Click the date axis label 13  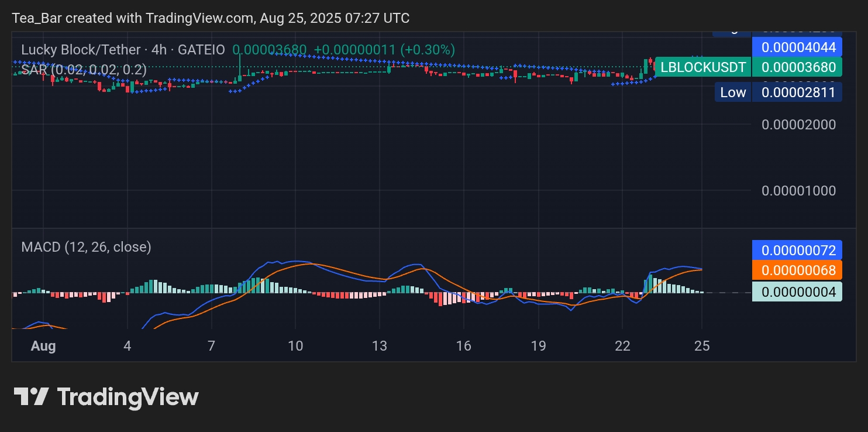tap(380, 346)
